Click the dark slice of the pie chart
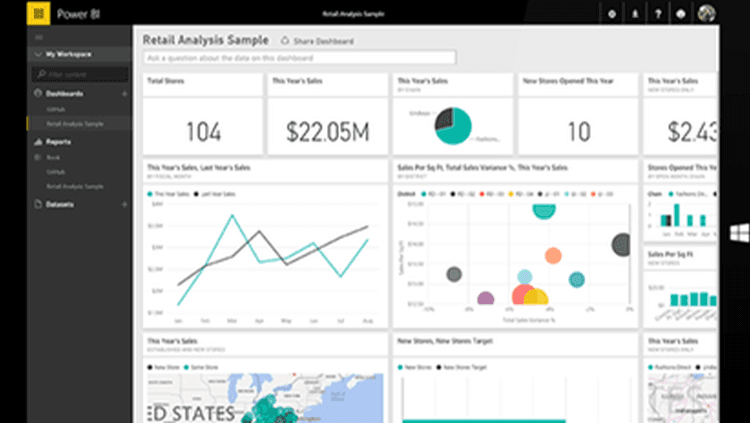This screenshot has height=423, width=750. pyautogui.click(x=444, y=120)
